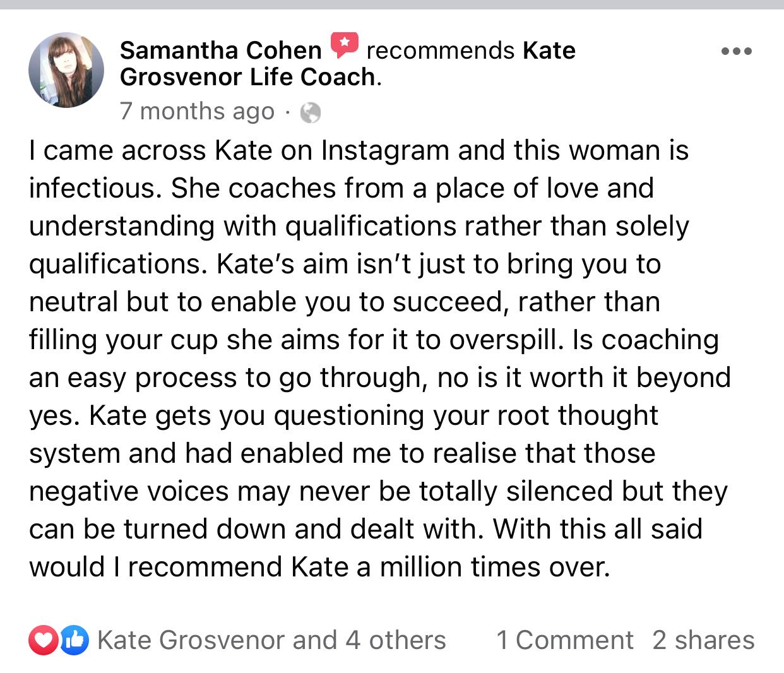
Task: Click the Samantha Cohen name link
Action: click(x=221, y=50)
